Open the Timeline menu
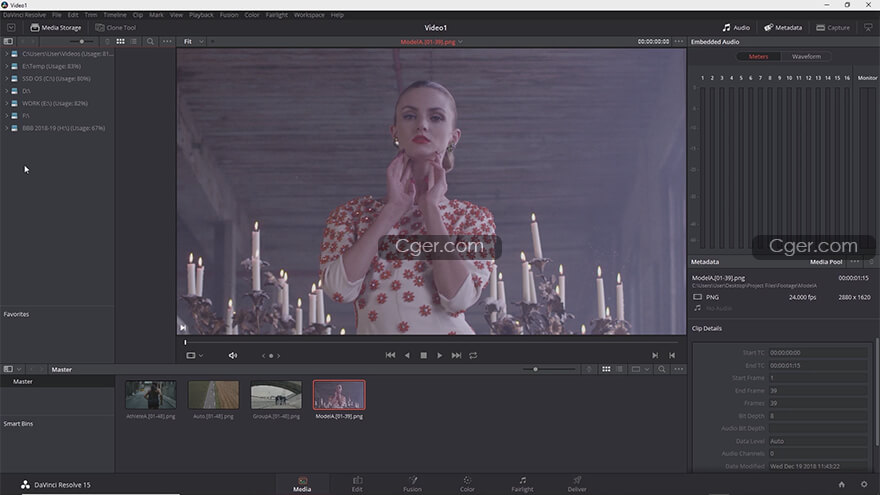The height and width of the screenshot is (495, 880). [115, 15]
